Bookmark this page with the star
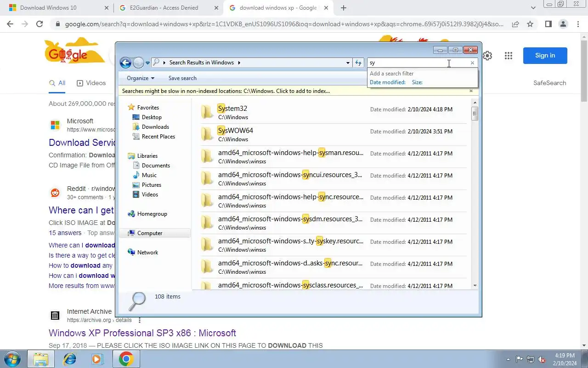588x368 pixels. coord(530,24)
